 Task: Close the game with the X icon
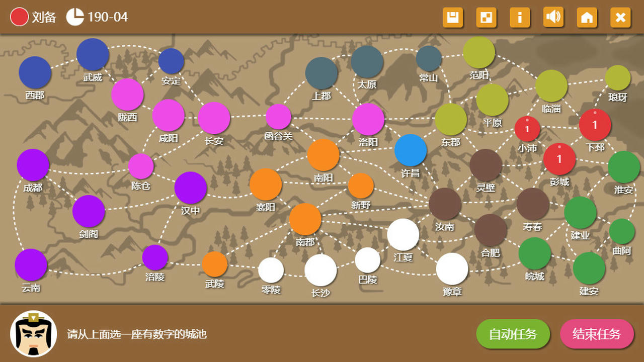[620, 18]
